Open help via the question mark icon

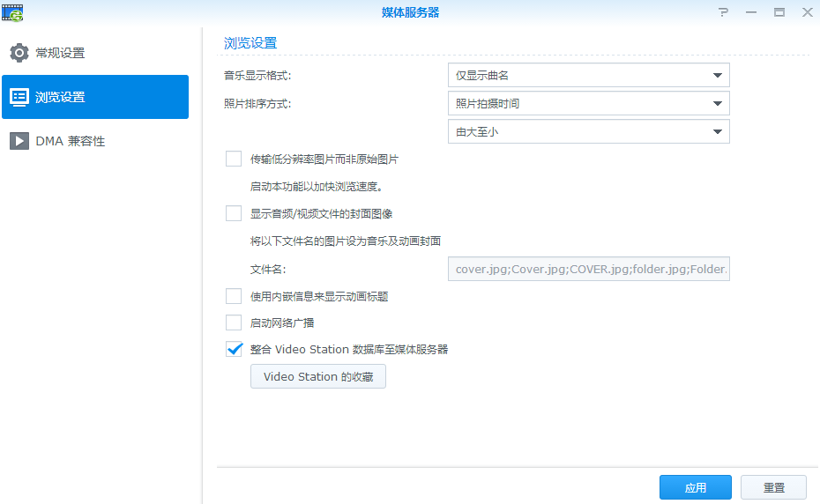click(723, 12)
